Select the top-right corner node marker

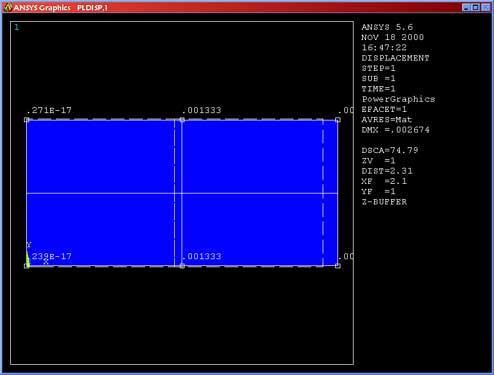(338, 120)
